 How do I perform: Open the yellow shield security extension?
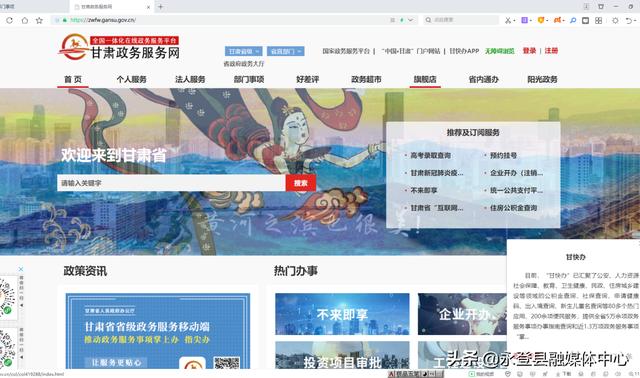(x=541, y=20)
